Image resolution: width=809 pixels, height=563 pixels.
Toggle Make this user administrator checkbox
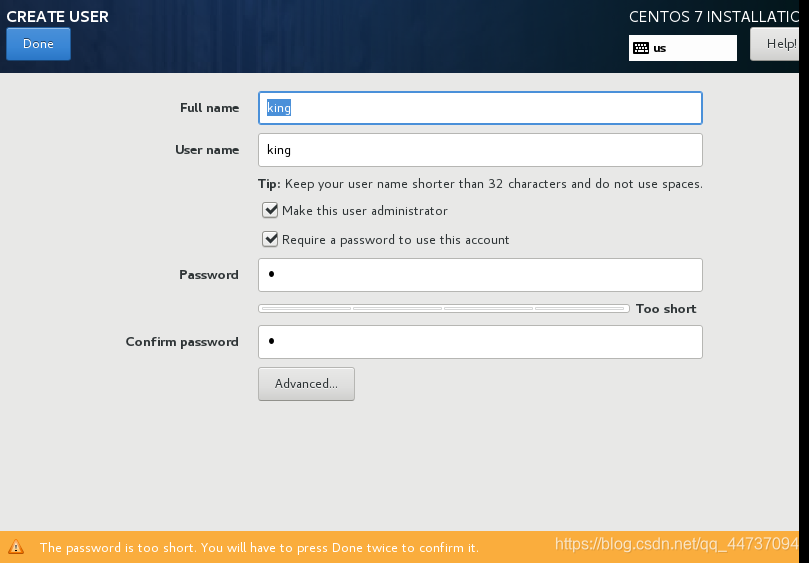270,210
